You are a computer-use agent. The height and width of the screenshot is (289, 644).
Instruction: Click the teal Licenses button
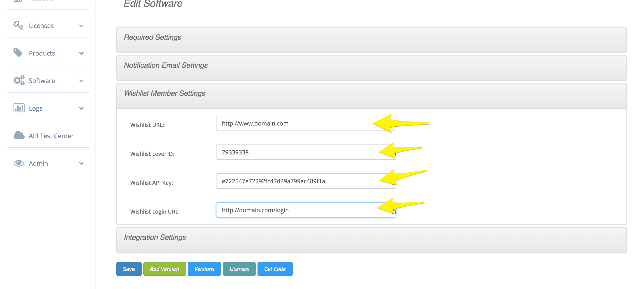pos(239,269)
